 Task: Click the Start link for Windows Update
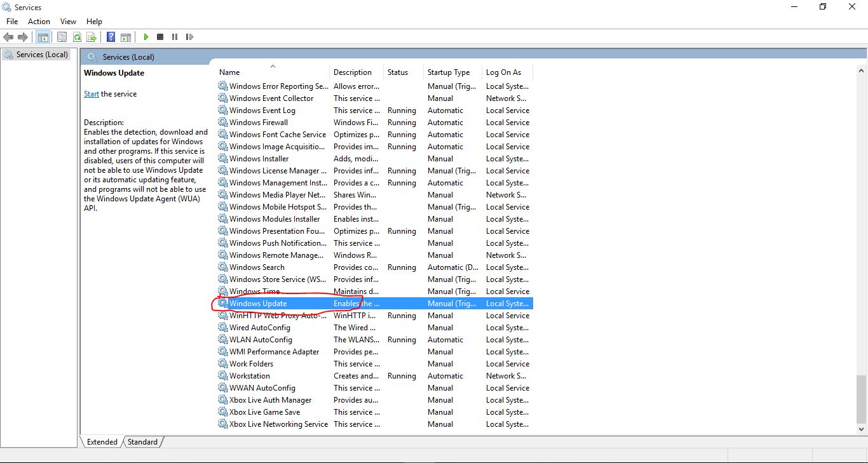[92, 94]
